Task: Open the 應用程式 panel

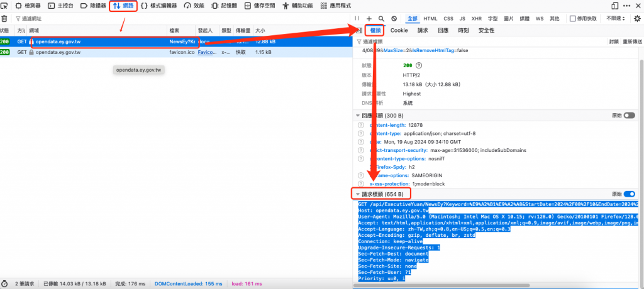Action: [336, 6]
